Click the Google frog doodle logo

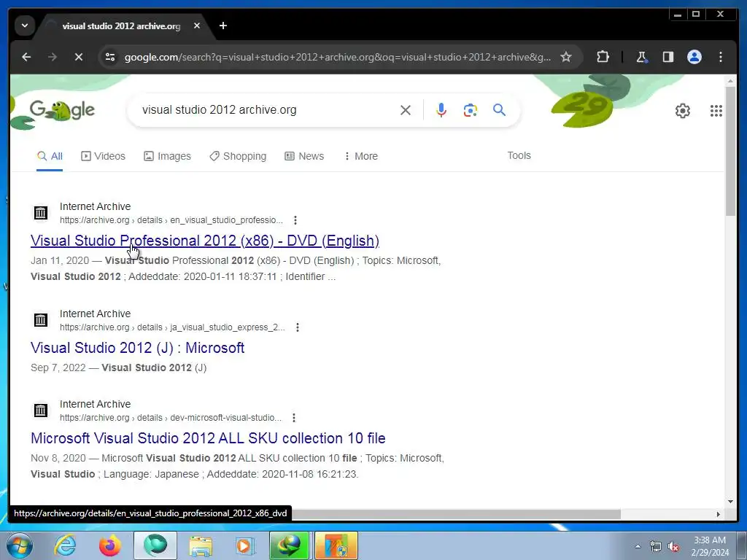click(x=63, y=111)
